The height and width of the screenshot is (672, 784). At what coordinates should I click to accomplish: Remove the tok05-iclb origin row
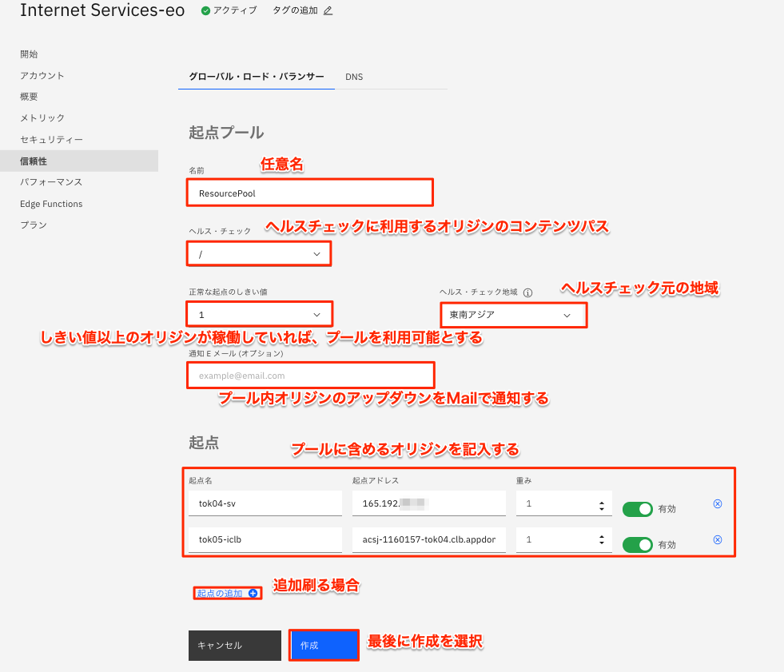pos(718,539)
